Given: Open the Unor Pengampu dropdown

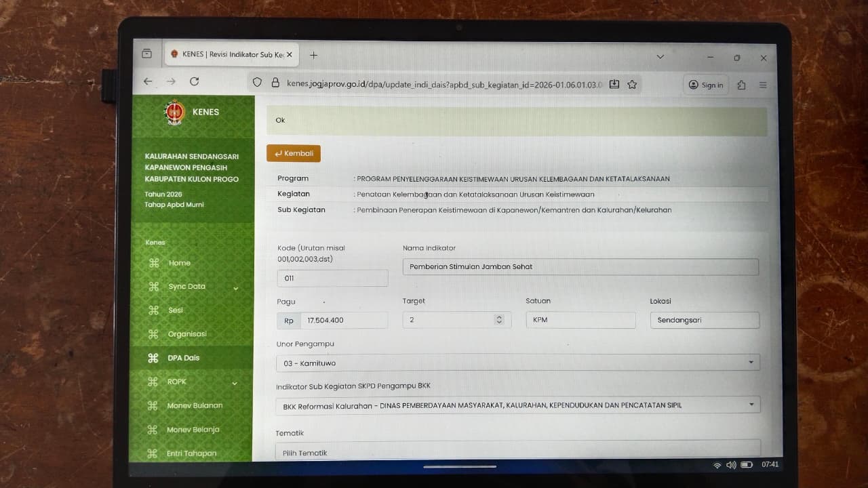Looking at the screenshot, I should [x=517, y=363].
